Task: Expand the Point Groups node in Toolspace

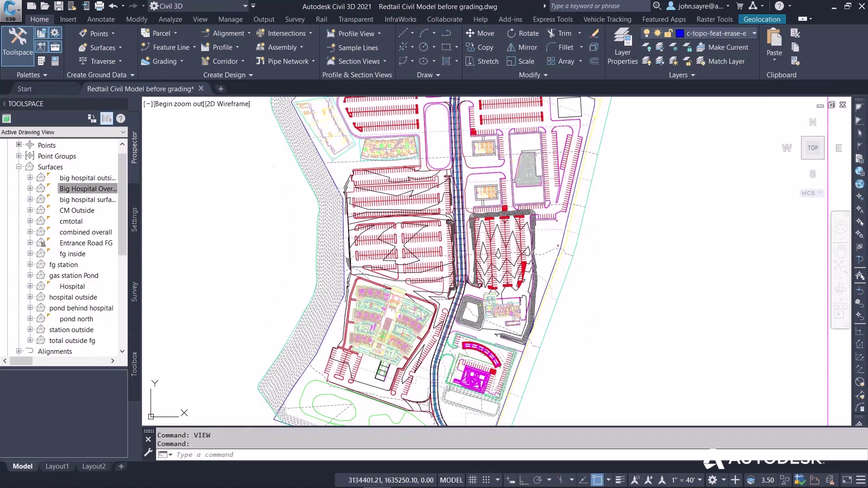Action: coord(19,156)
